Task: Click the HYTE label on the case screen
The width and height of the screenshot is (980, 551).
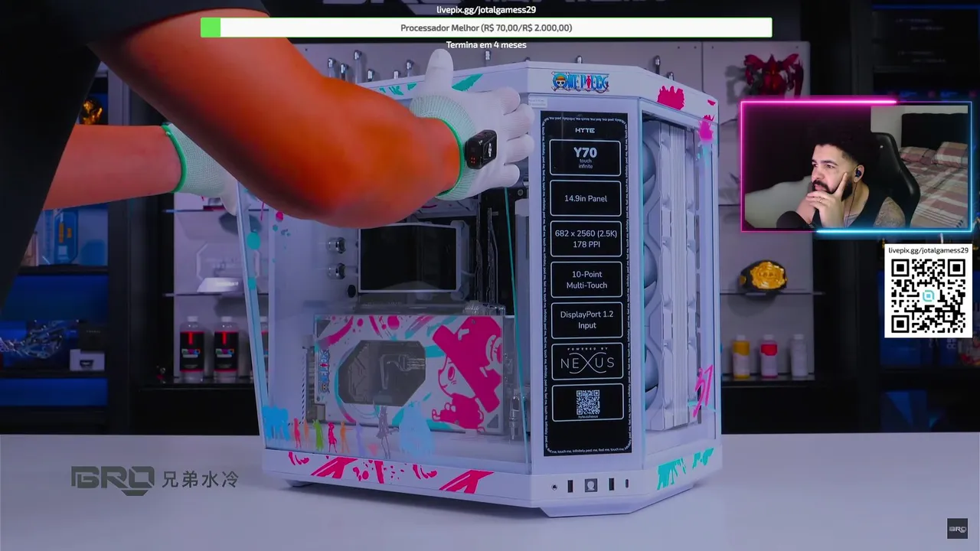Action: [585, 130]
